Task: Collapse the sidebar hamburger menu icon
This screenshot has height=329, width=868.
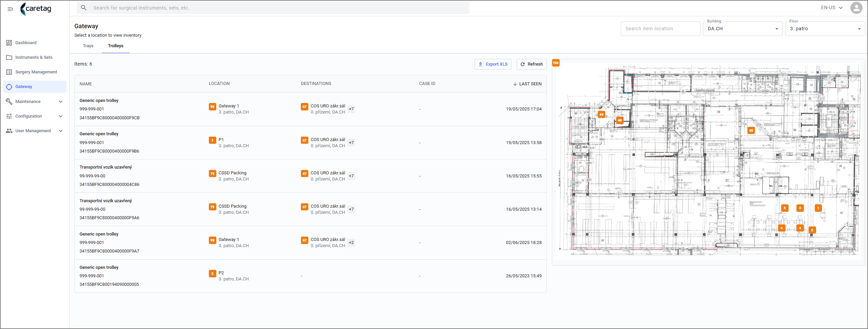Action: [x=10, y=9]
